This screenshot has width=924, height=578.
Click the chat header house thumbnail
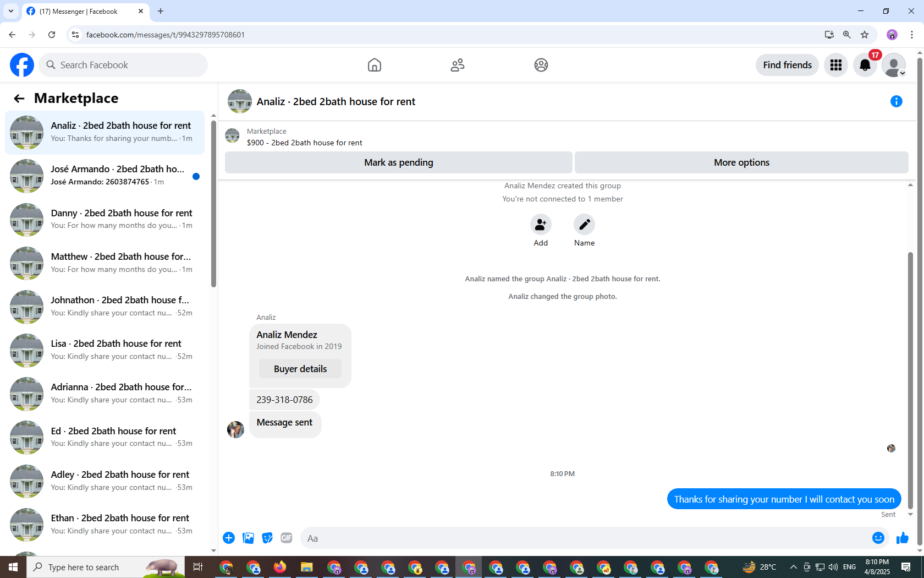point(240,101)
